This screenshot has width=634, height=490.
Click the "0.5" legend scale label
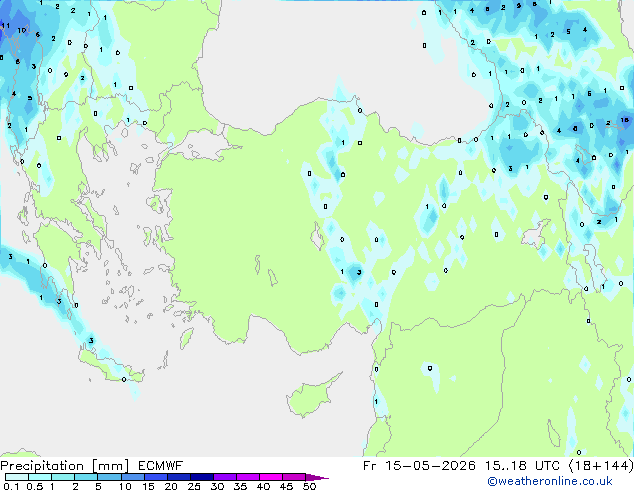pyautogui.click(x=35, y=486)
